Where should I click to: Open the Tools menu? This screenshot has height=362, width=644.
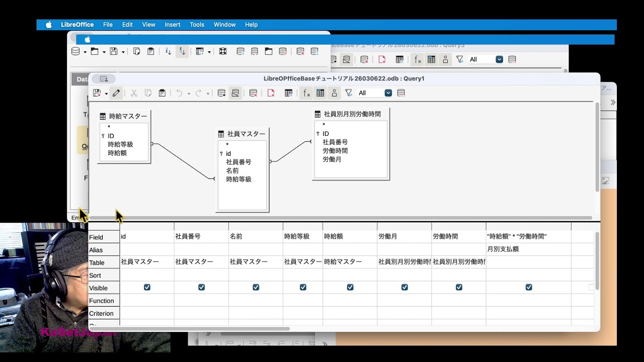point(197,25)
